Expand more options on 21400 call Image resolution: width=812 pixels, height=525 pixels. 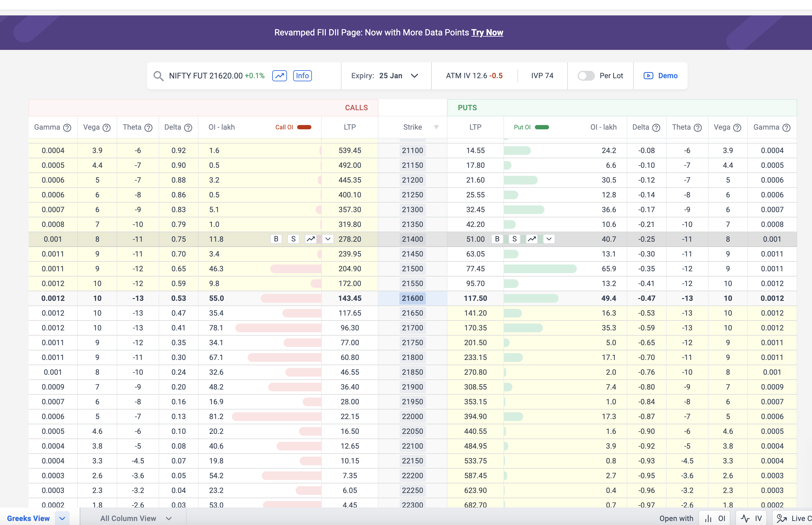pyautogui.click(x=328, y=239)
